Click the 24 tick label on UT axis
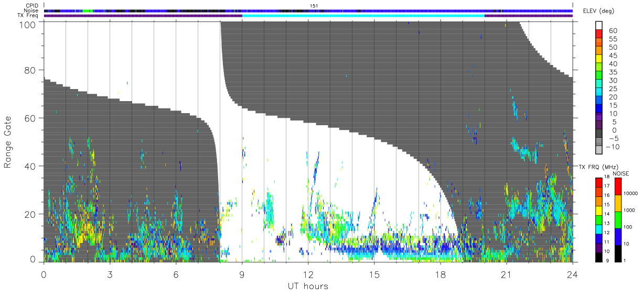 (x=572, y=274)
